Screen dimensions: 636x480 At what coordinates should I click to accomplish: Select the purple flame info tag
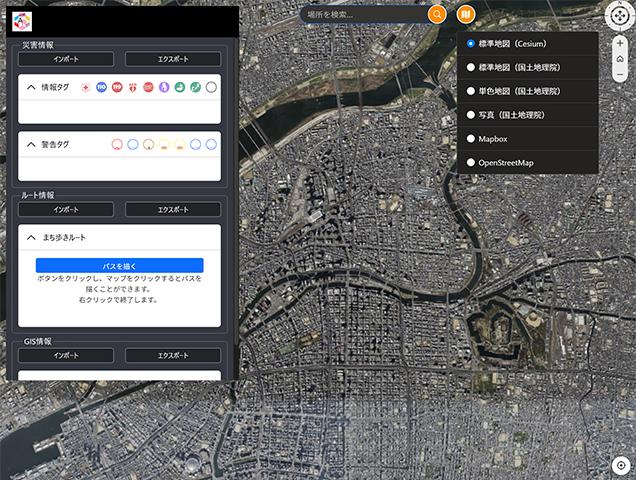click(x=164, y=87)
